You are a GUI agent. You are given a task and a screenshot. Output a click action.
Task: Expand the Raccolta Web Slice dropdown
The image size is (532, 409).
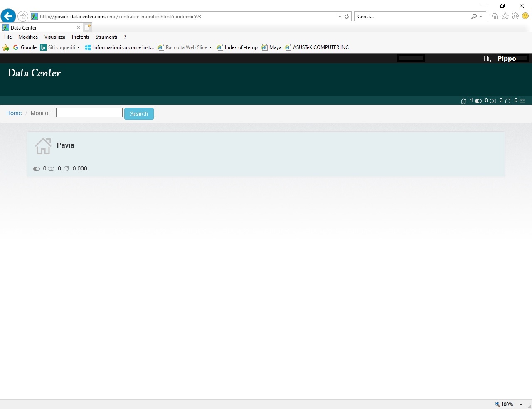210,47
